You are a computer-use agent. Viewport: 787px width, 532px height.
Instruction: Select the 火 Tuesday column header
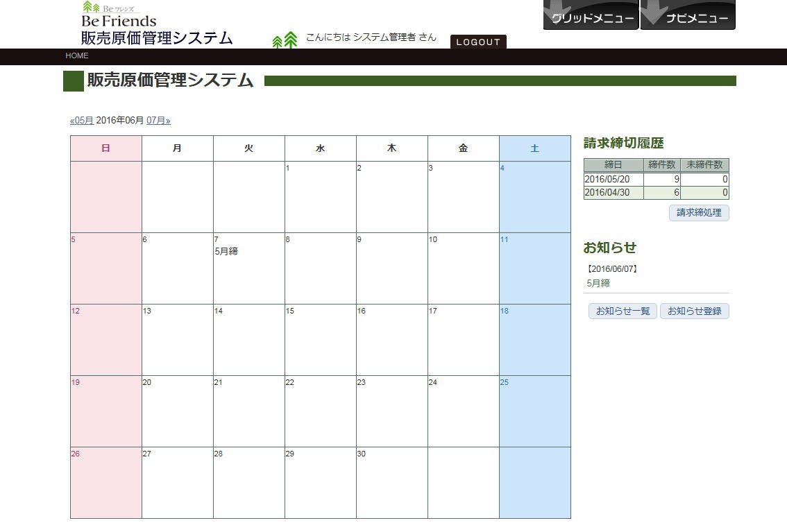(249, 148)
